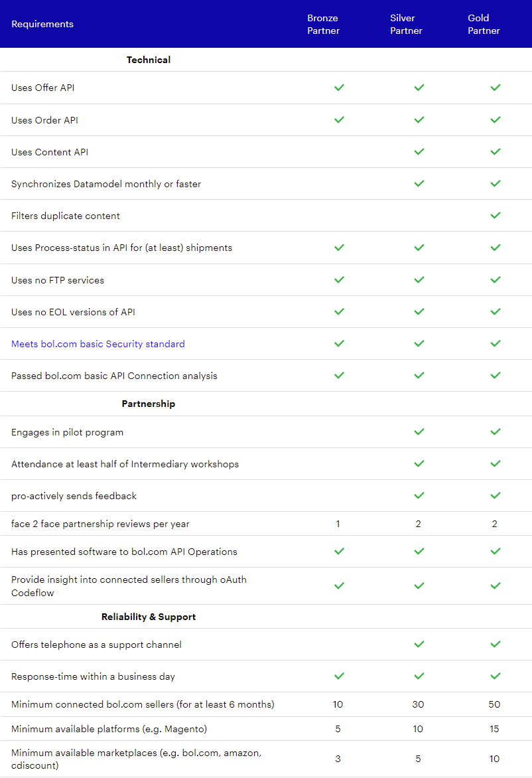Click Gold checkmark for pro-actively sends feedback
The image size is (532, 778).
click(496, 495)
